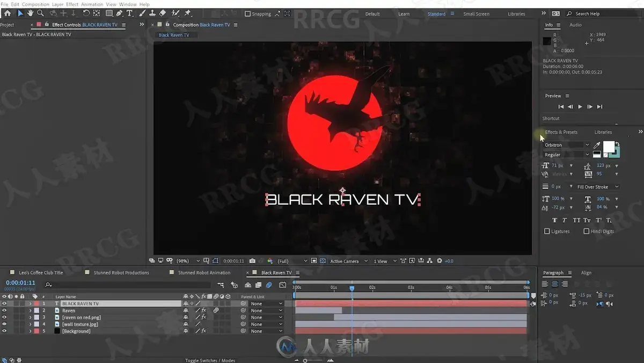Enable the motion blur switch in the timeline header
This screenshot has height=363, width=644.
(x=269, y=285)
